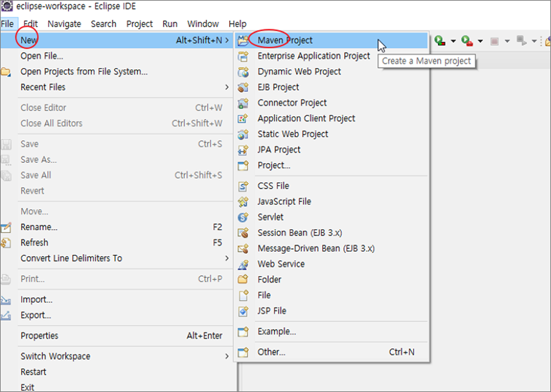Open the Project menu
This screenshot has width=551, height=392.
click(x=139, y=24)
